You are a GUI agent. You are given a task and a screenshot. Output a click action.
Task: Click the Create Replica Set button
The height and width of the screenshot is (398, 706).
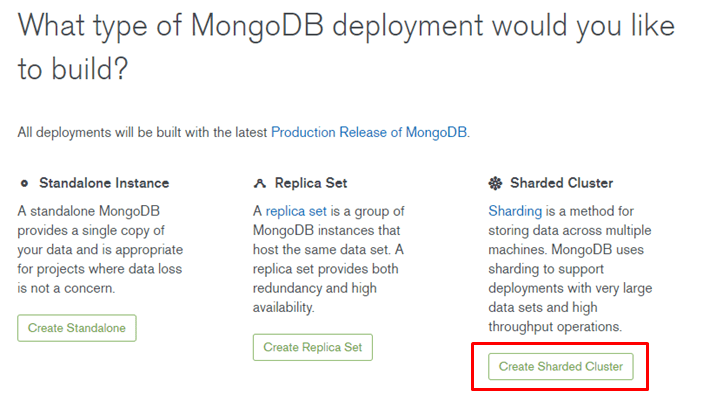[x=313, y=347]
